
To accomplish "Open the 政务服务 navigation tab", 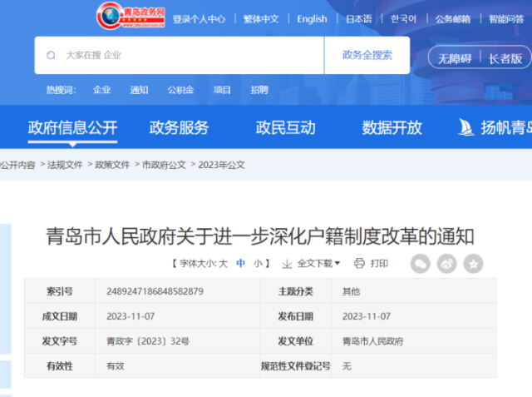I will click(x=179, y=128).
